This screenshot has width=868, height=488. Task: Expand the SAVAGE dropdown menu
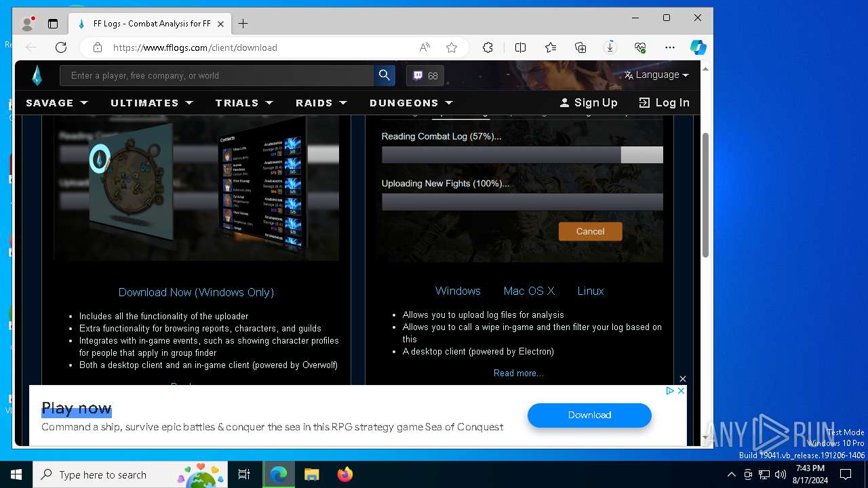57,103
